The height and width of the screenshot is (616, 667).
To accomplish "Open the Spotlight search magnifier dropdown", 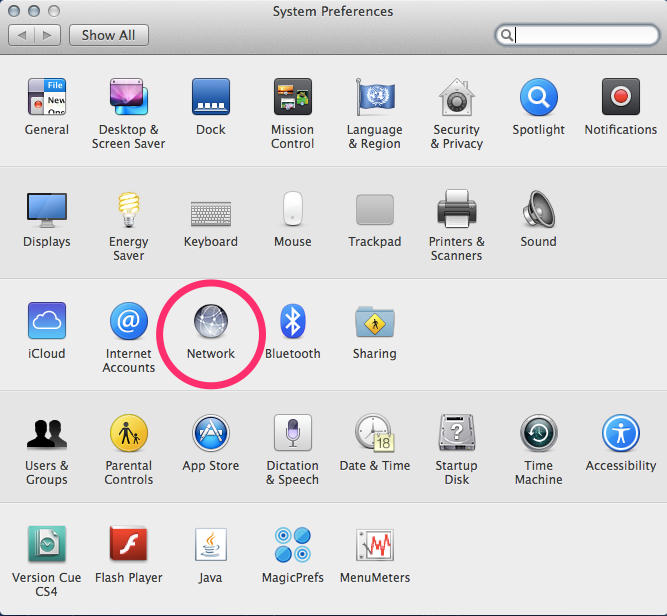I will click(508, 35).
